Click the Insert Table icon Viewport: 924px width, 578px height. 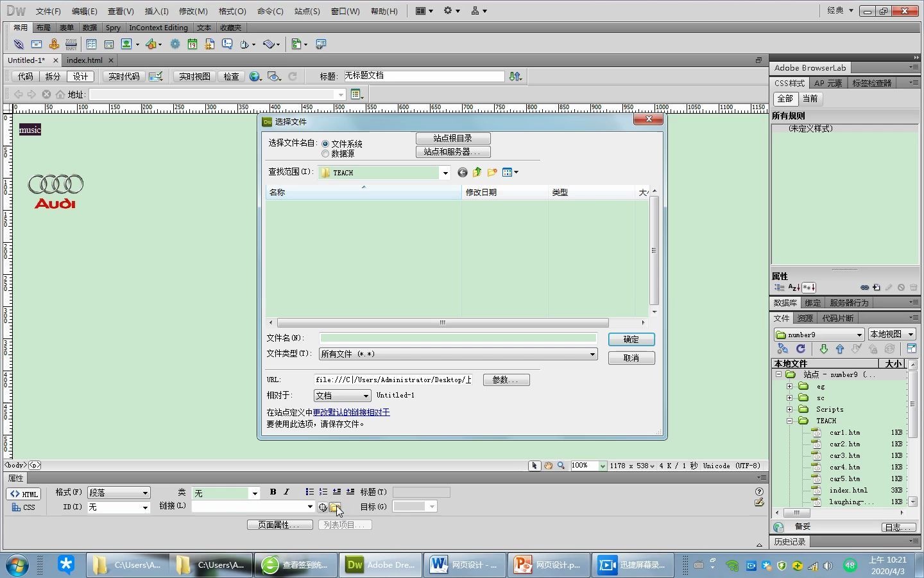pos(91,44)
